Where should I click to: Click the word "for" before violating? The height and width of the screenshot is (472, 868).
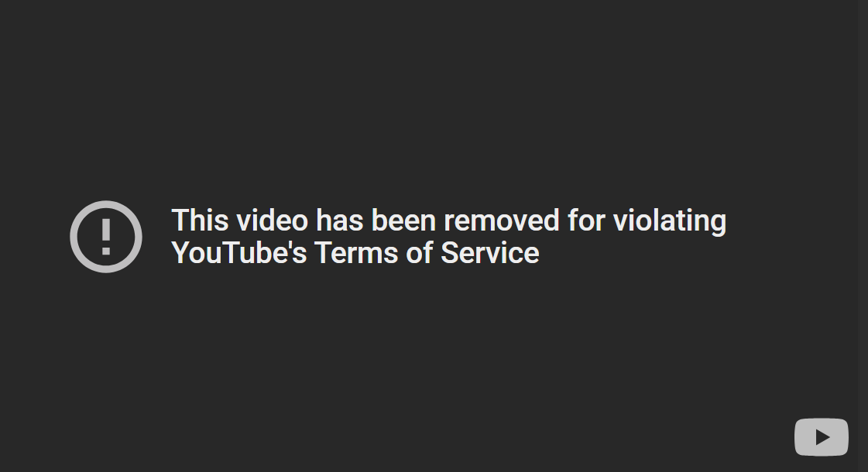tap(586, 221)
